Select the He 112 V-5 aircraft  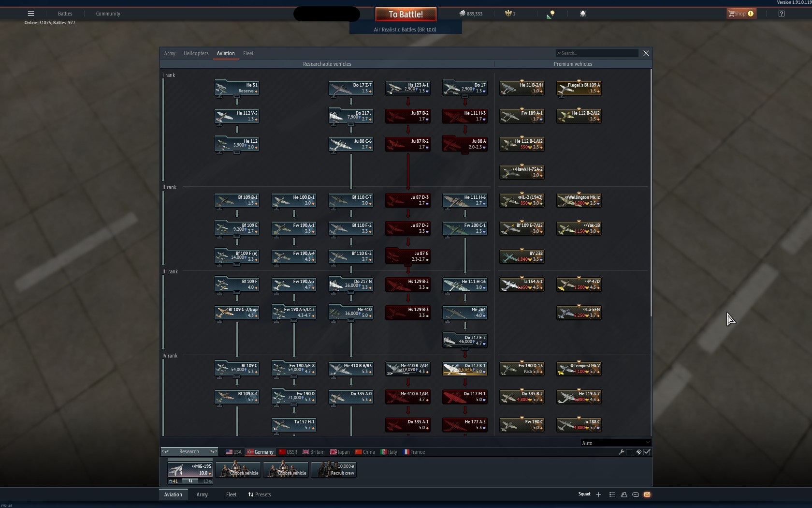tap(237, 116)
